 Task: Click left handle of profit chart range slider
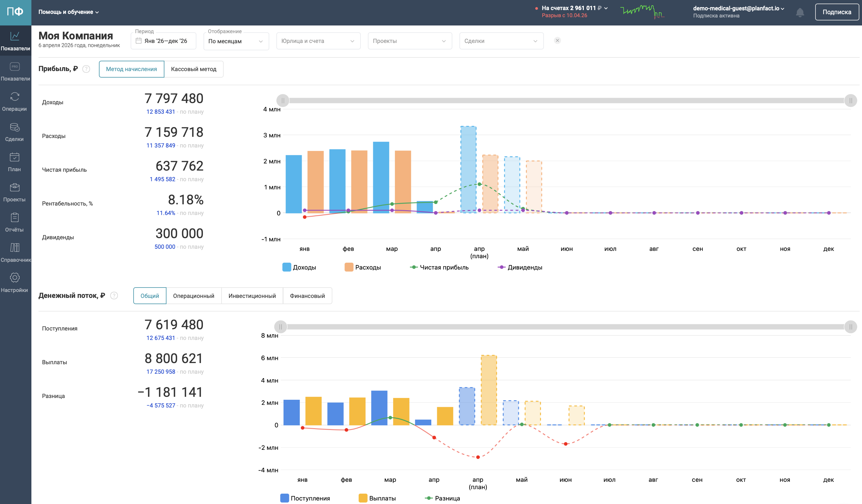pos(283,100)
